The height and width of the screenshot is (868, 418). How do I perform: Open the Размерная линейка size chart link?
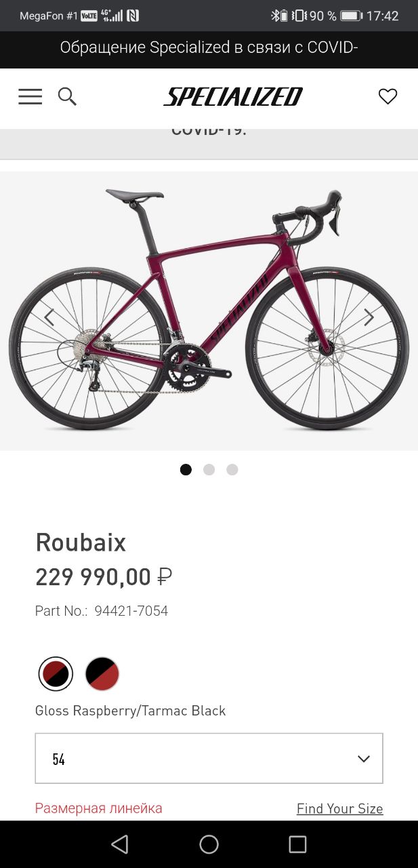99,808
